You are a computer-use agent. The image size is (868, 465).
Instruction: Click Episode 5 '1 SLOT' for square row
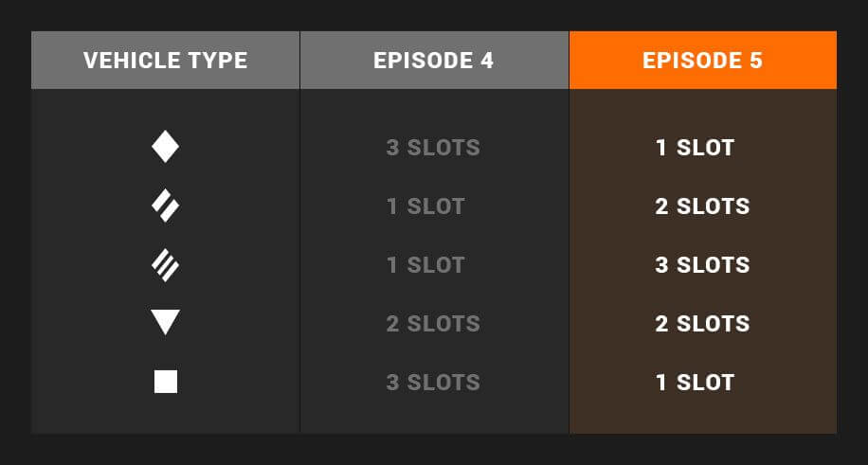click(696, 383)
